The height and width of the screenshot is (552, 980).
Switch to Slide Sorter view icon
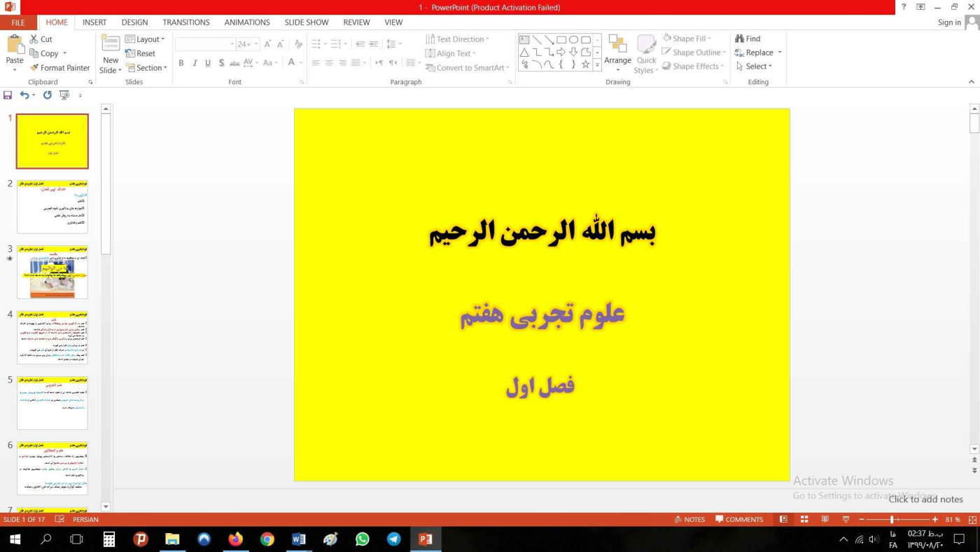(x=804, y=519)
